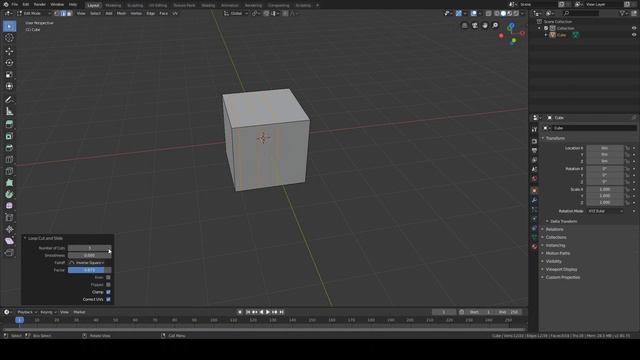Select the Bevel tool
The width and height of the screenshot is (640, 360).
(x=9, y=148)
